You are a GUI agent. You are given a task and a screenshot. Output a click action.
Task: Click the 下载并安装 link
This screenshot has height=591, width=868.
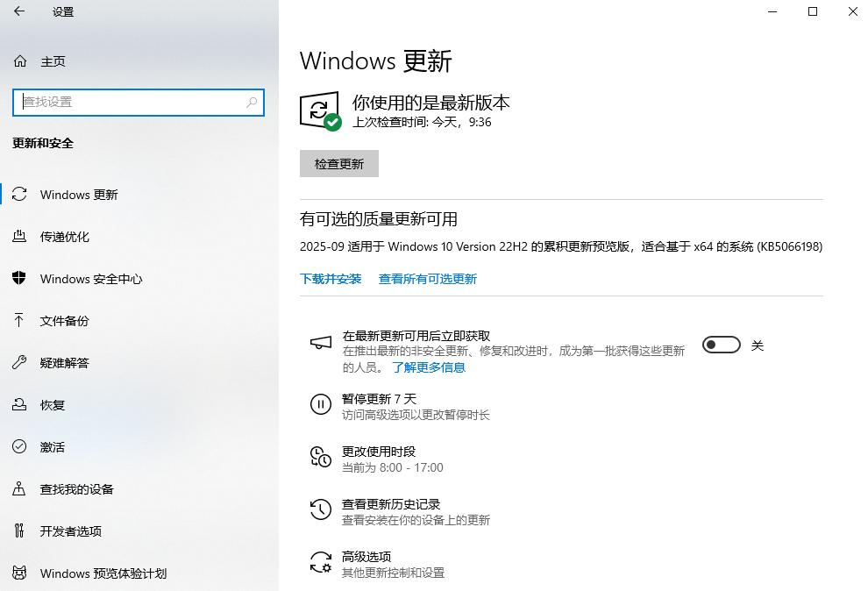[x=331, y=279]
